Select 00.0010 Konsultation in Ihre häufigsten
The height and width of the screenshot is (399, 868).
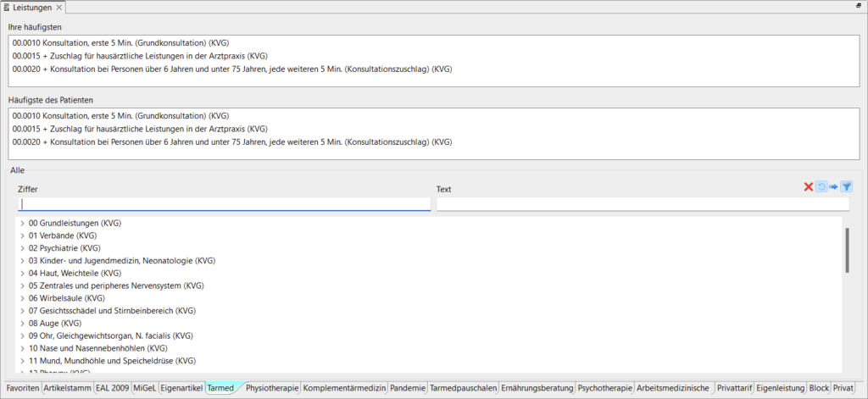pos(121,43)
